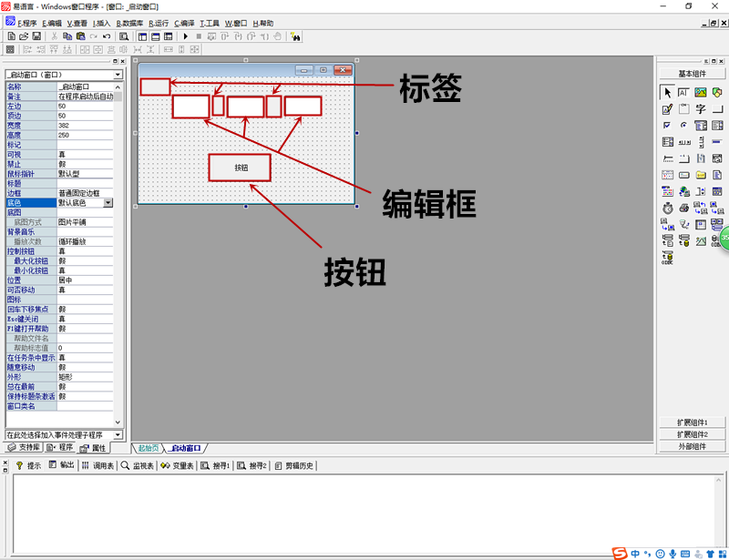Viewport: 729px width, 560px height.
Task: Pick the combo box component icon
Action: point(701,126)
